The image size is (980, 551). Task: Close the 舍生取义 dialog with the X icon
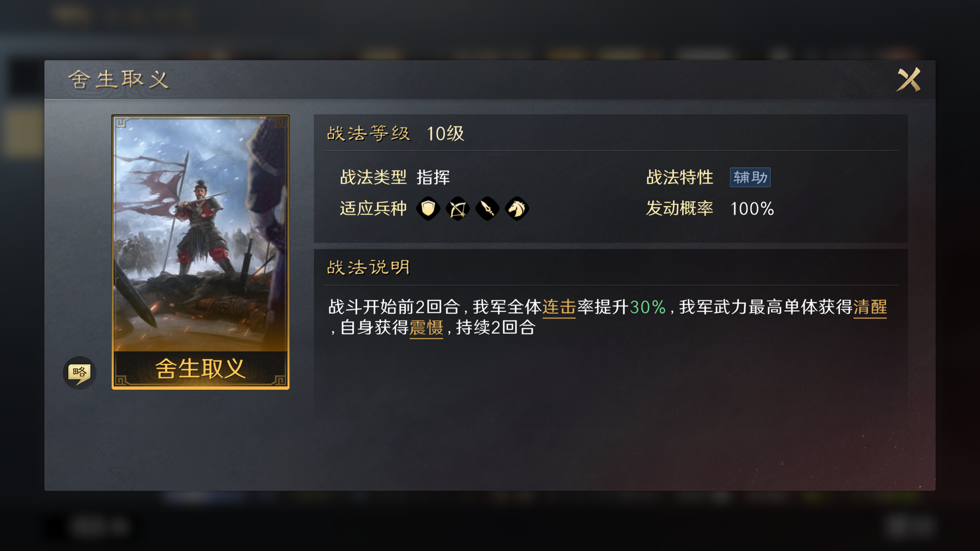click(909, 80)
